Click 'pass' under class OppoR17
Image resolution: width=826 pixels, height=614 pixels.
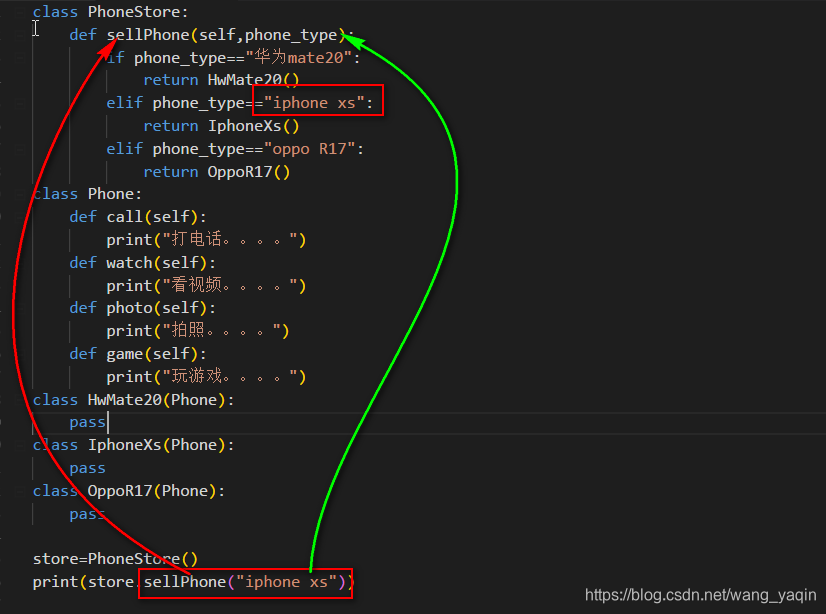coord(87,514)
